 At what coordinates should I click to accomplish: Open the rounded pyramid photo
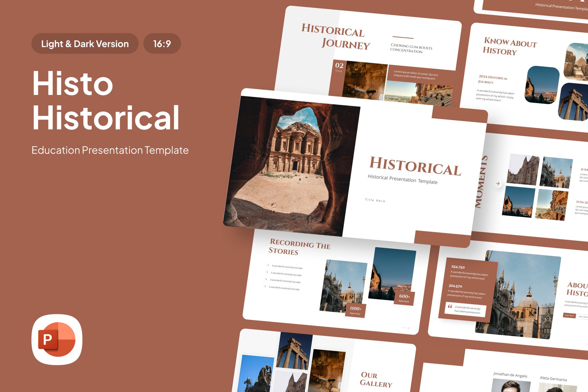click(576, 61)
